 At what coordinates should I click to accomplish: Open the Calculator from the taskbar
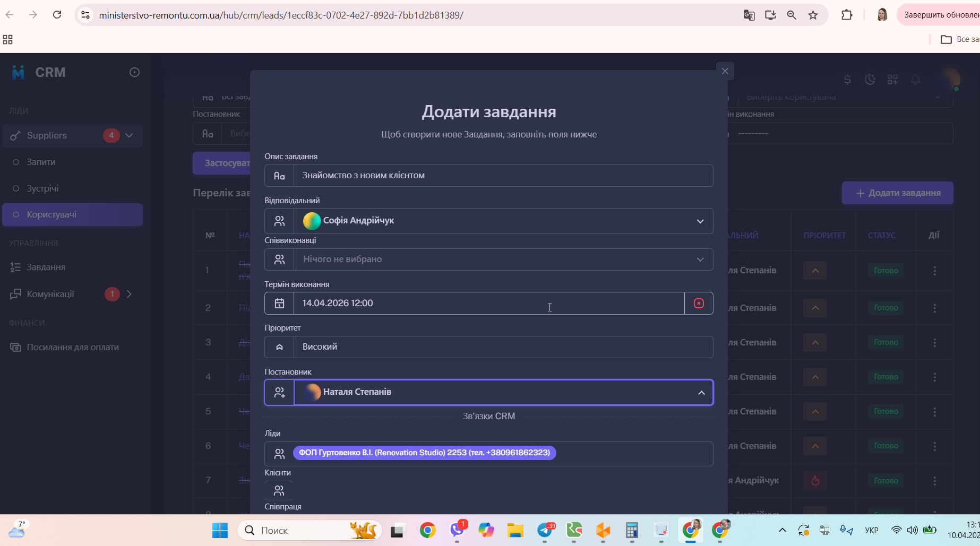tap(631, 530)
